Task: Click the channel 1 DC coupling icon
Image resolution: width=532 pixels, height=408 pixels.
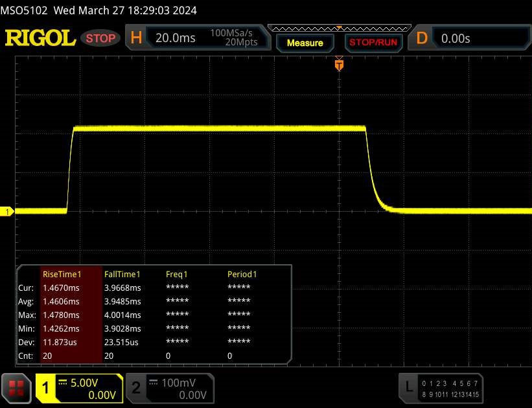Action: click(x=63, y=382)
